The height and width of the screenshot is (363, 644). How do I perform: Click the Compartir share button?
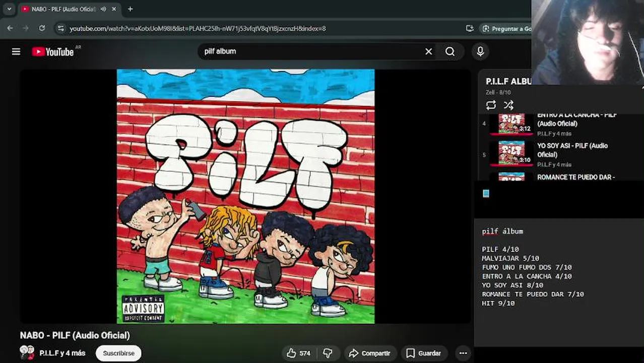tap(369, 353)
